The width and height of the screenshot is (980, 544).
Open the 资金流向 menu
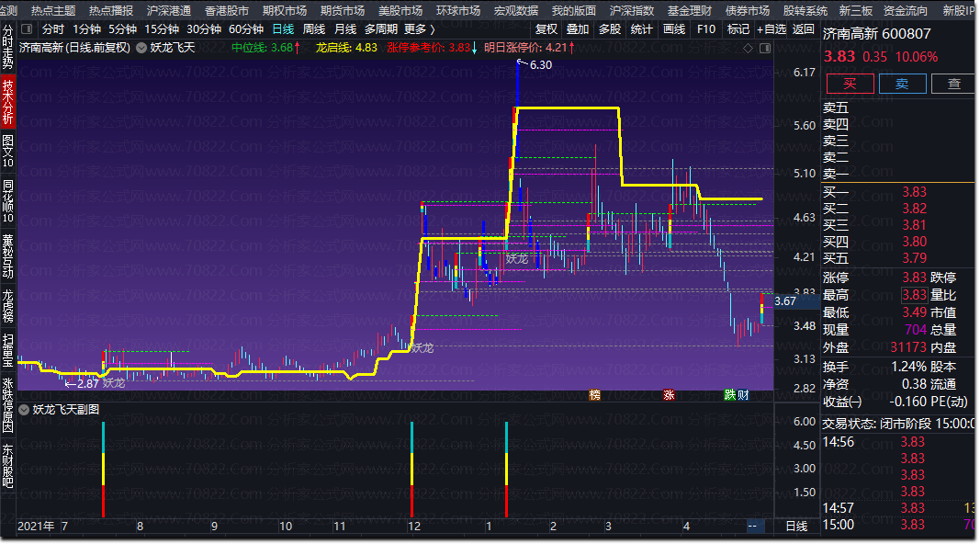905,11
